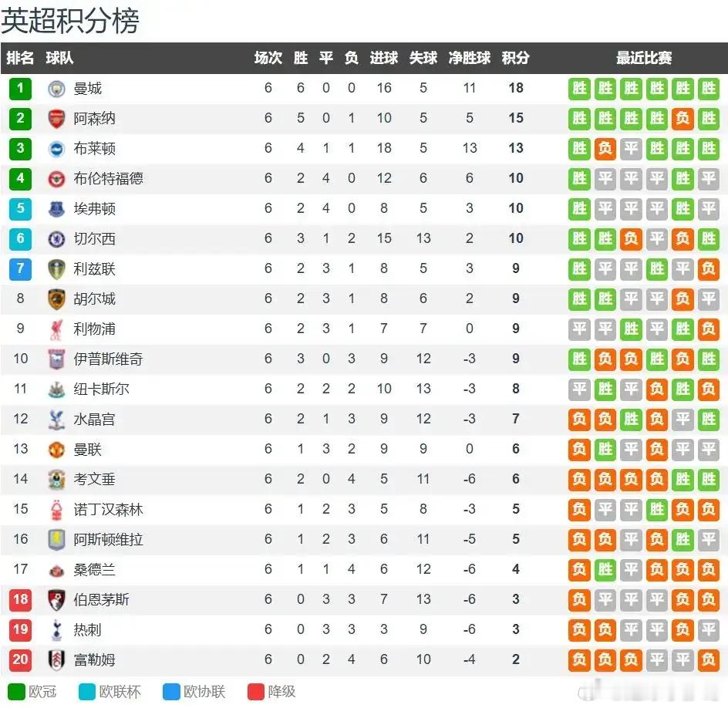728x708 pixels.
Task: Click the Newcastle (纽卡斯尔) club crest
Action: pos(56,389)
